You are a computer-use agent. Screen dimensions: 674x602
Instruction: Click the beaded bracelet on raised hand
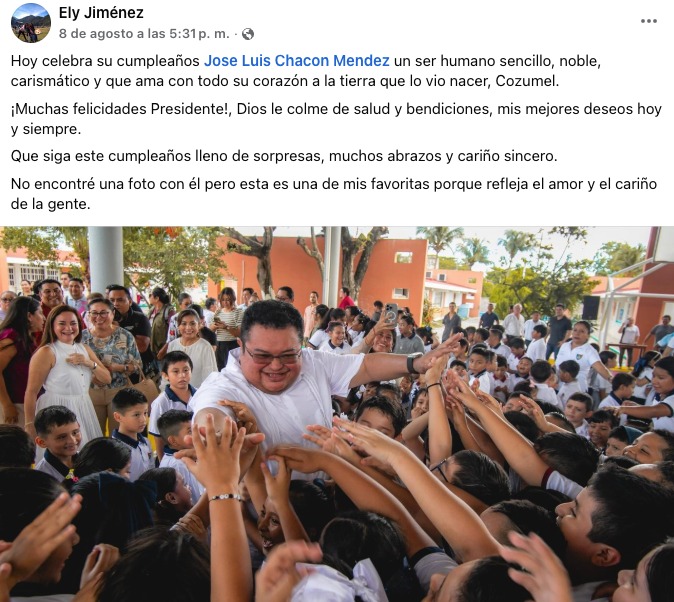pos(225,497)
